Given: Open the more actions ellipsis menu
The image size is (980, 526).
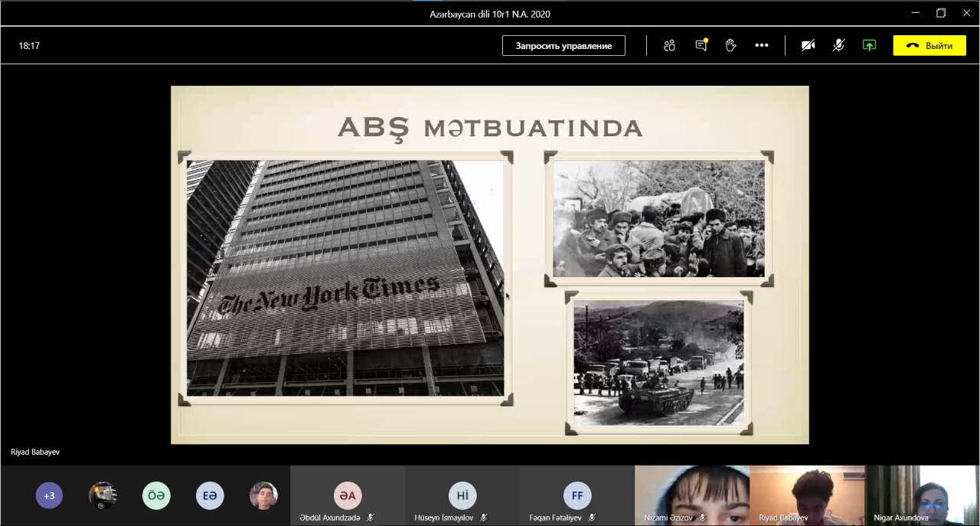Looking at the screenshot, I should click(762, 46).
